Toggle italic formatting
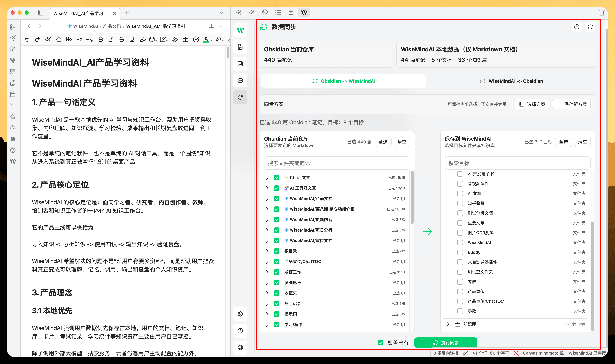This screenshot has width=615, height=364. [111, 40]
